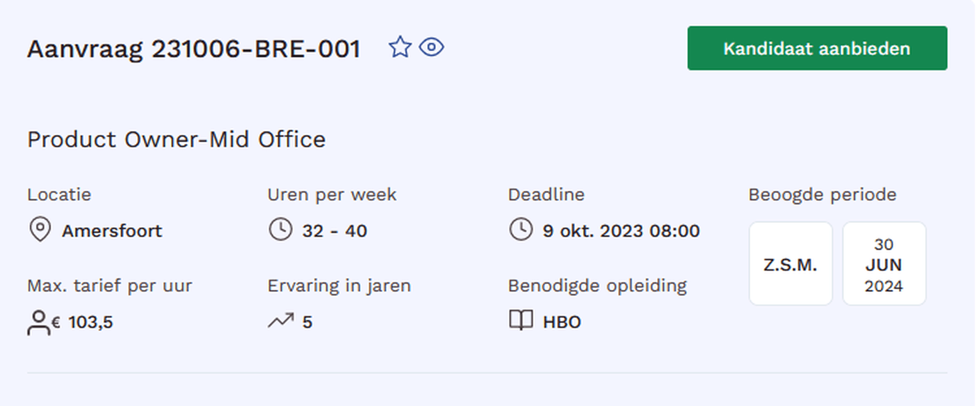Click the Beoogde periode label

click(822, 194)
